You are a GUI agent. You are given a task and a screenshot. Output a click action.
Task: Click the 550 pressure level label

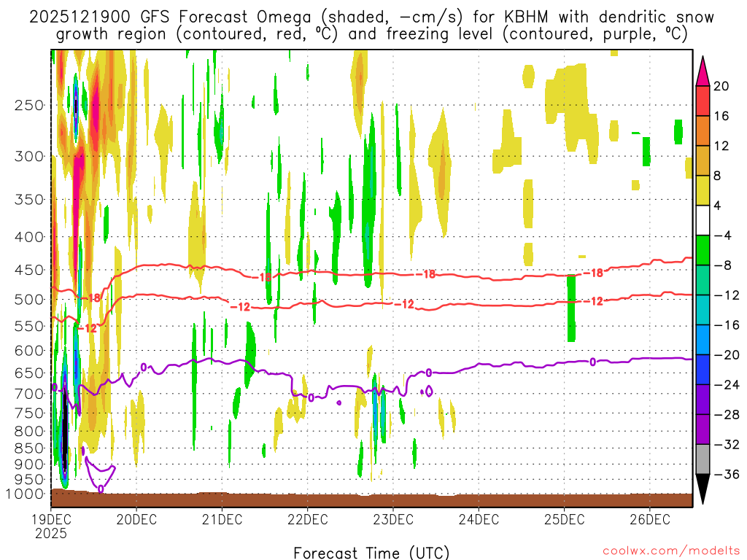click(x=29, y=326)
